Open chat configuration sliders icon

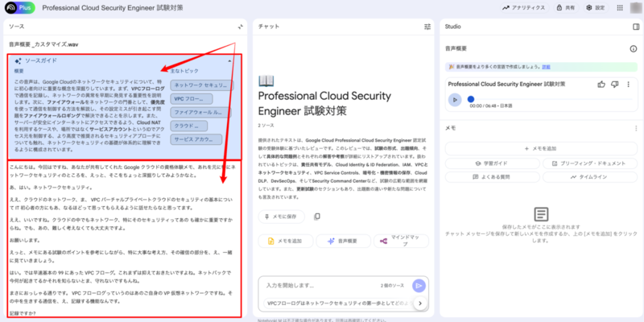pyautogui.click(x=427, y=27)
